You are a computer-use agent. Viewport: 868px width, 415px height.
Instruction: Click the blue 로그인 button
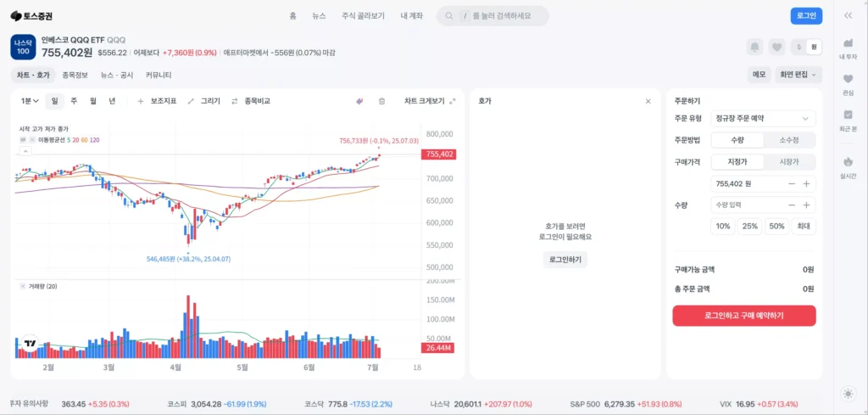coord(806,16)
